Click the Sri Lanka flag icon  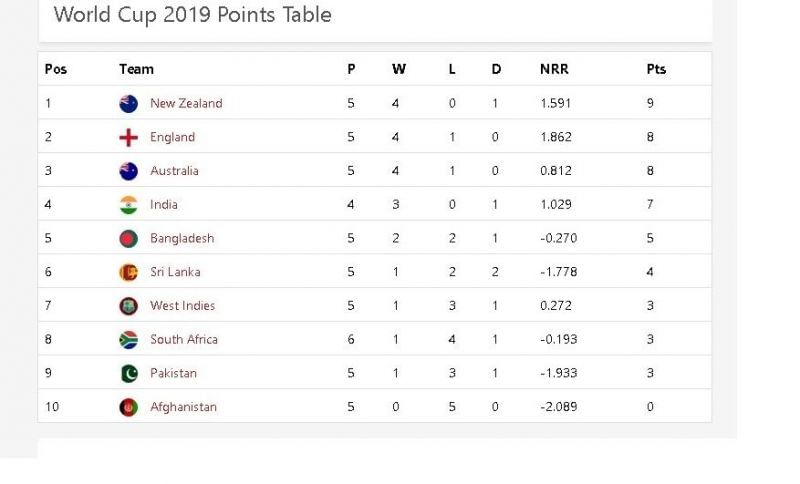(x=128, y=272)
